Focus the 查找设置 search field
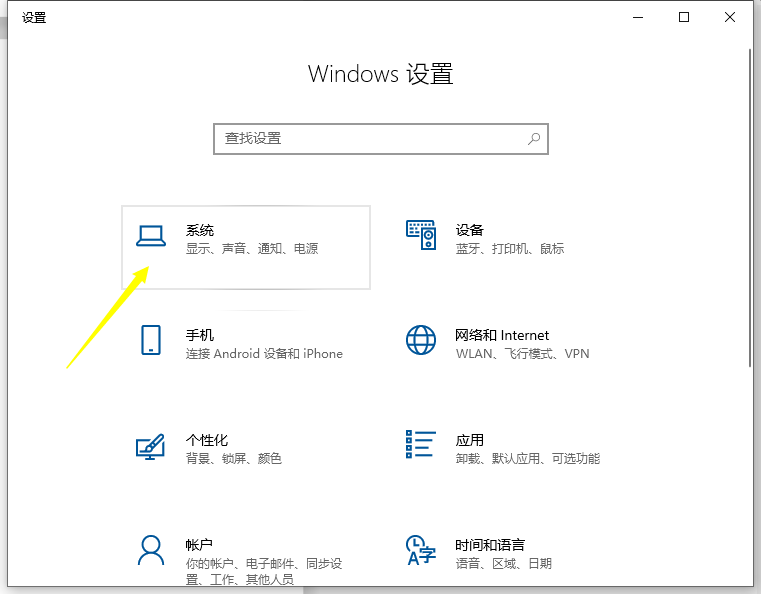Image resolution: width=761 pixels, height=594 pixels. [370, 139]
